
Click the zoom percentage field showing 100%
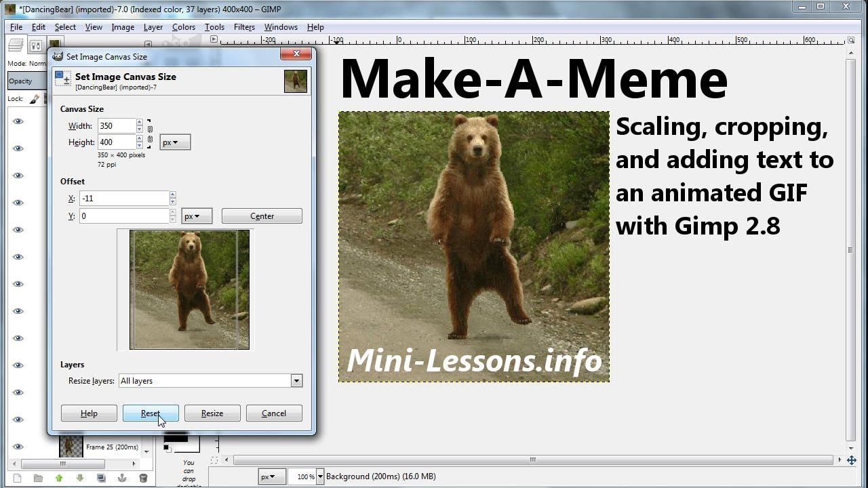coord(302,476)
